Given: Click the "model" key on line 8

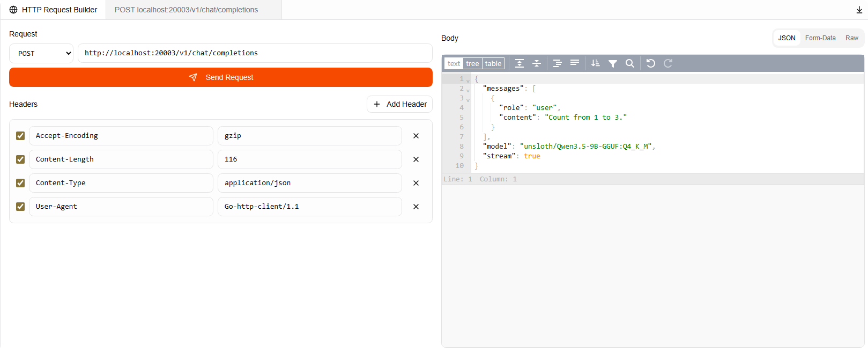Looking at the screenshot, I should pos(497,147).
